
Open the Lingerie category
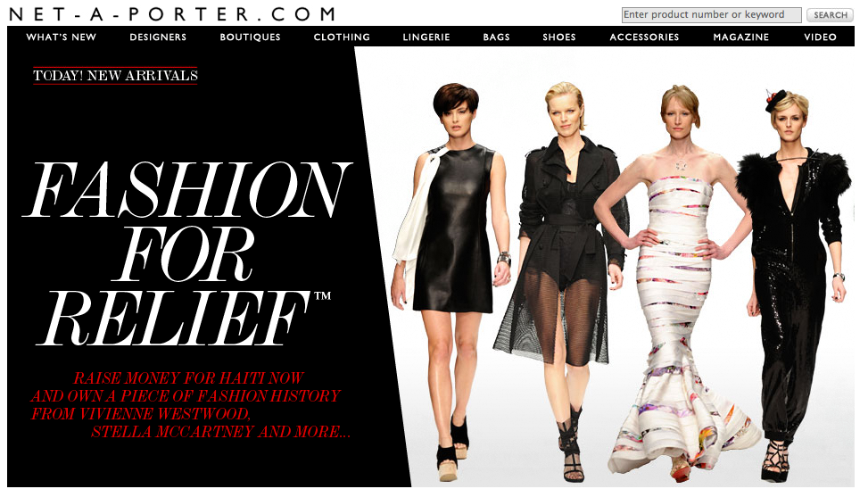426,37
